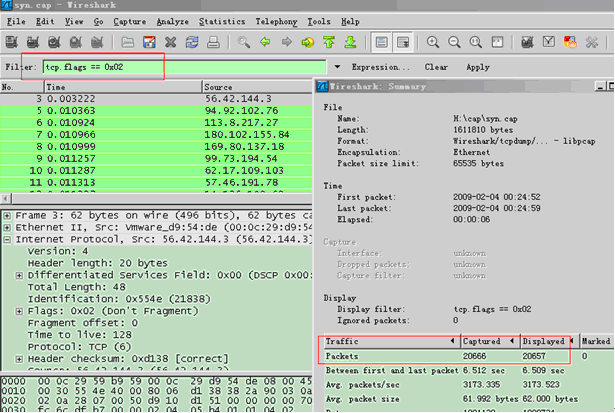Image resolution: width=615 pixels, height=413 pixels.
Task: Expand the Frame 3 tree node
Action: tap(7, 216)
